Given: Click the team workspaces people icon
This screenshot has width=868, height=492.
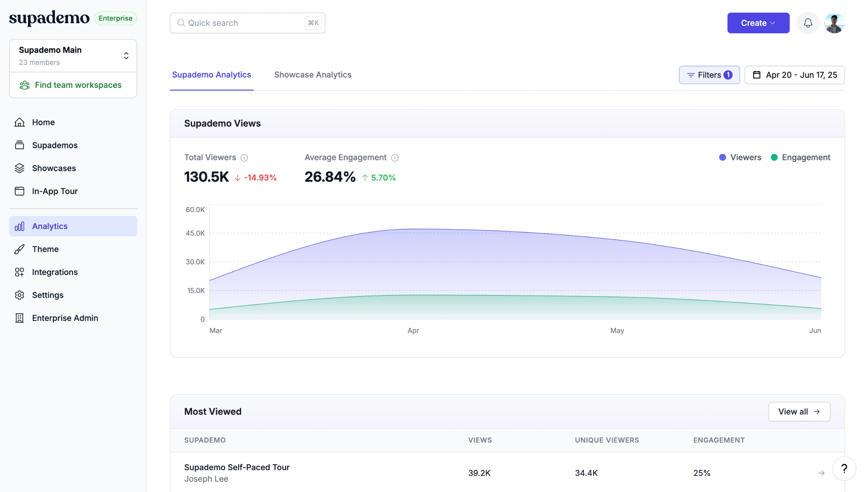Looking at the screenshot, I should (x=25, y=85).
